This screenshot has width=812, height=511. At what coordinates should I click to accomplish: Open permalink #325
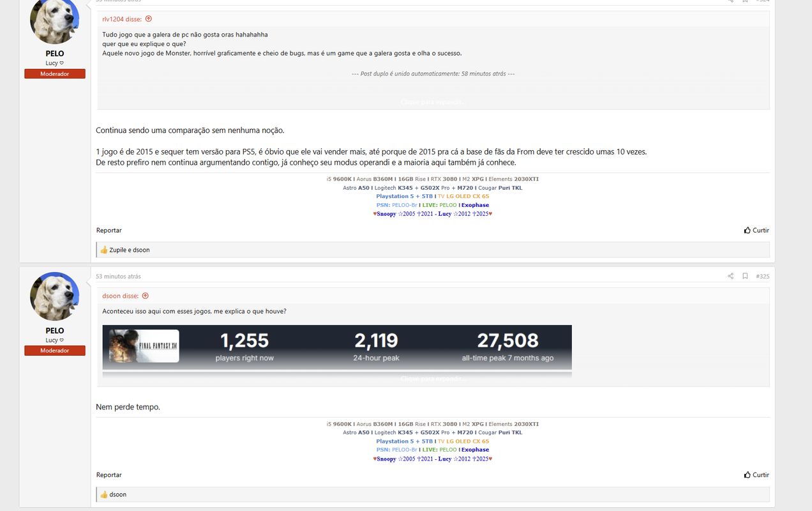[762, 277]
